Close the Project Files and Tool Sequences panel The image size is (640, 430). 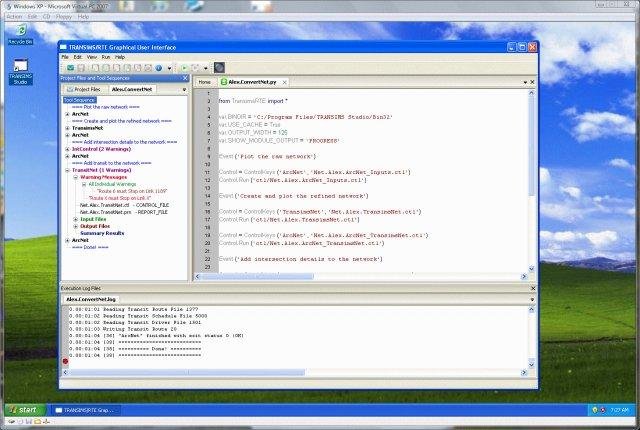click(x=185, y=78)
